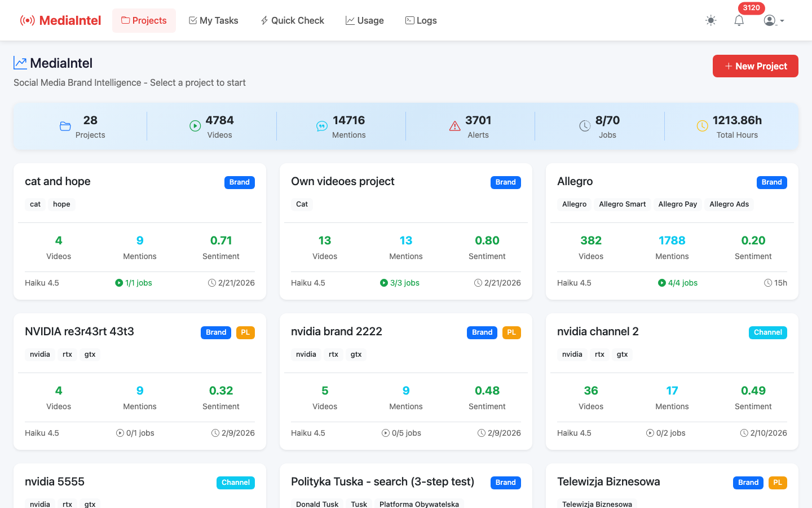
Task: Click the Videos play icon showing 4784
Action: click(195, 126)
